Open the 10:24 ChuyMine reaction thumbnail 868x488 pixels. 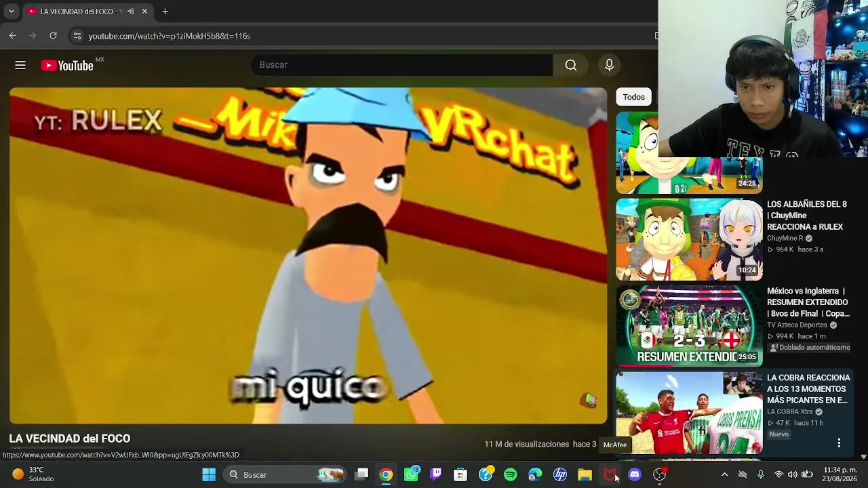pyautogui.click(x=689, y=239)
